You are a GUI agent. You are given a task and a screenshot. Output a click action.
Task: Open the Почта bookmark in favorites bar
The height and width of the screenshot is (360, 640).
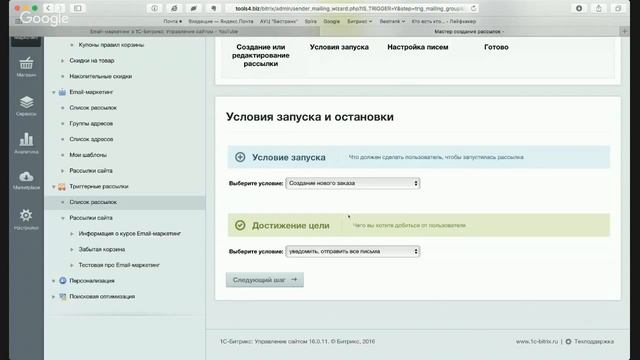tap(173, 21)
